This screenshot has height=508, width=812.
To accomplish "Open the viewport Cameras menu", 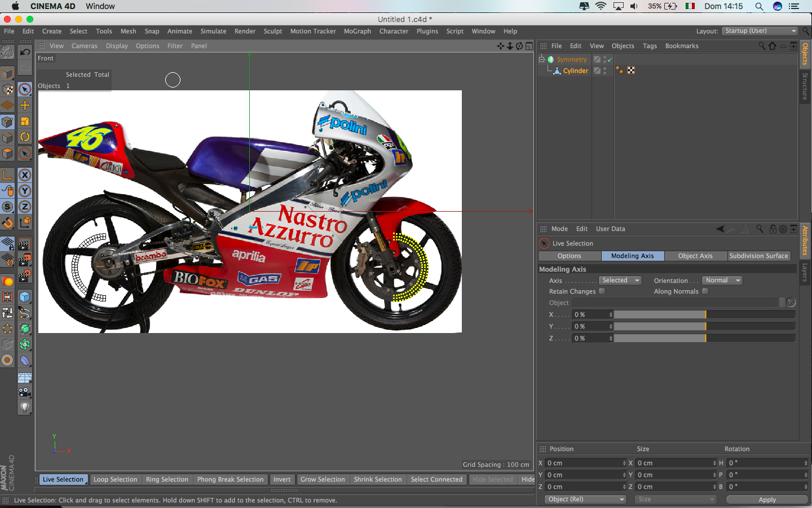I will pyautogui.click(x=85, y=46).
